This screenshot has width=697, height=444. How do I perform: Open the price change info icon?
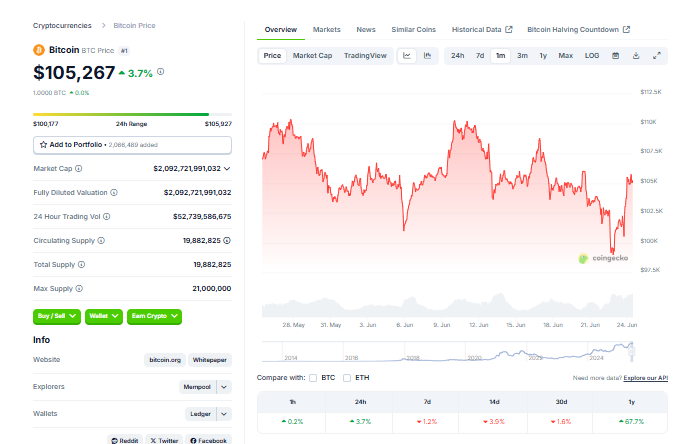tap(161, 72)
